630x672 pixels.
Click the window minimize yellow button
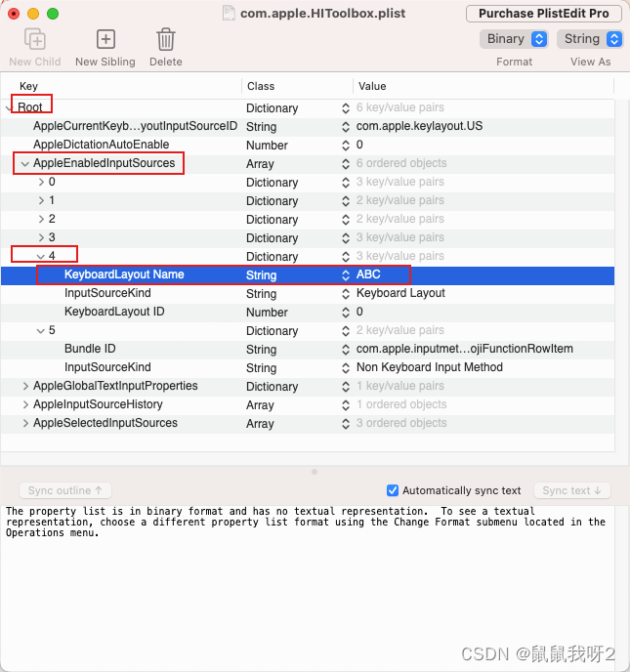[x=33, y=14]
